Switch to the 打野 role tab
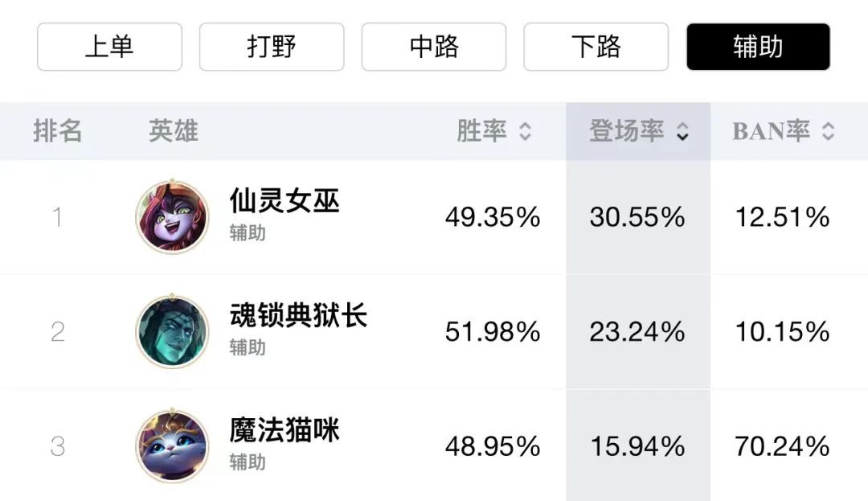 pyautogui.click(x=272, y=47)
